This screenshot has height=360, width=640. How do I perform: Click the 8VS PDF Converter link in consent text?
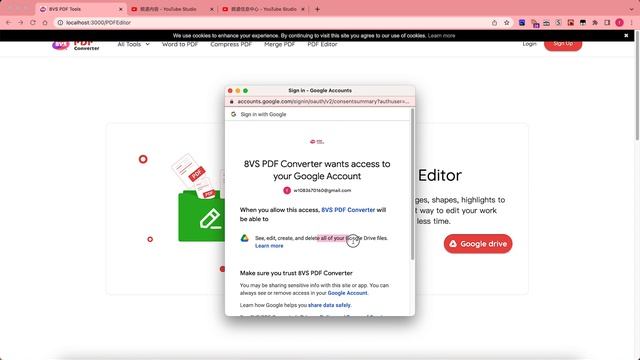point(348,210)
